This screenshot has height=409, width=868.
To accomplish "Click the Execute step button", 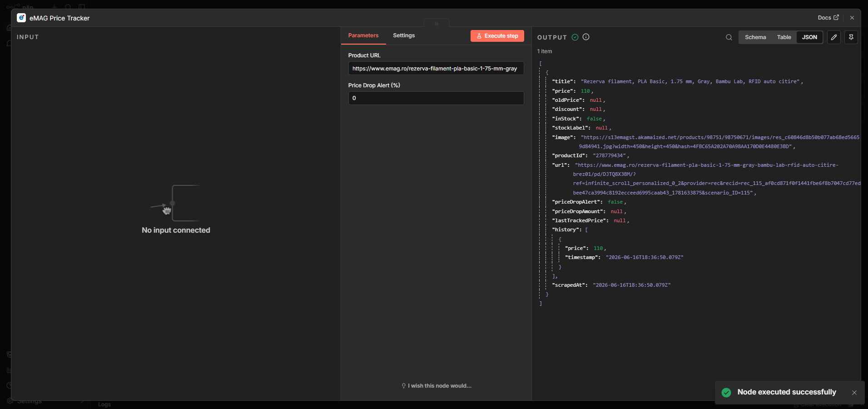I will click(x=497, y=36).
